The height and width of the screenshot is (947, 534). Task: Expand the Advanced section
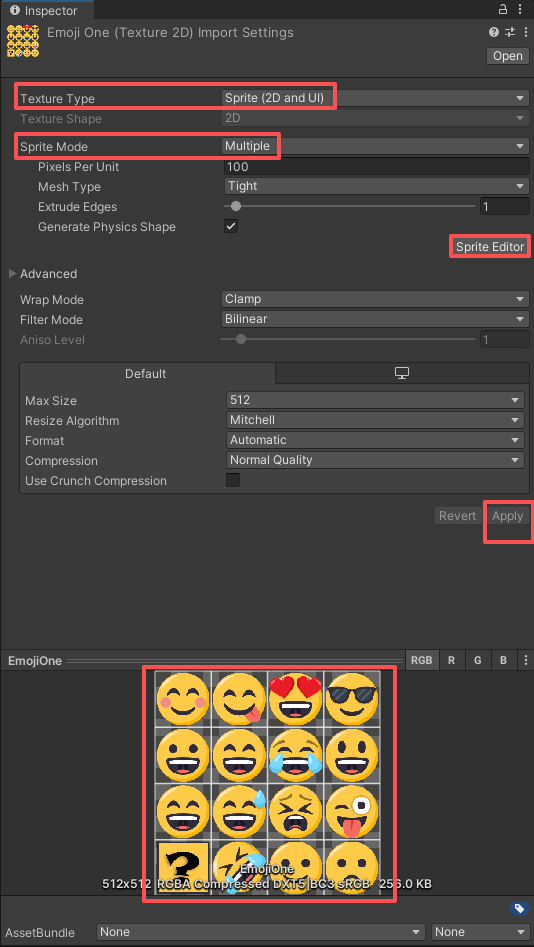pyautogui.click(x=13, y=274)
